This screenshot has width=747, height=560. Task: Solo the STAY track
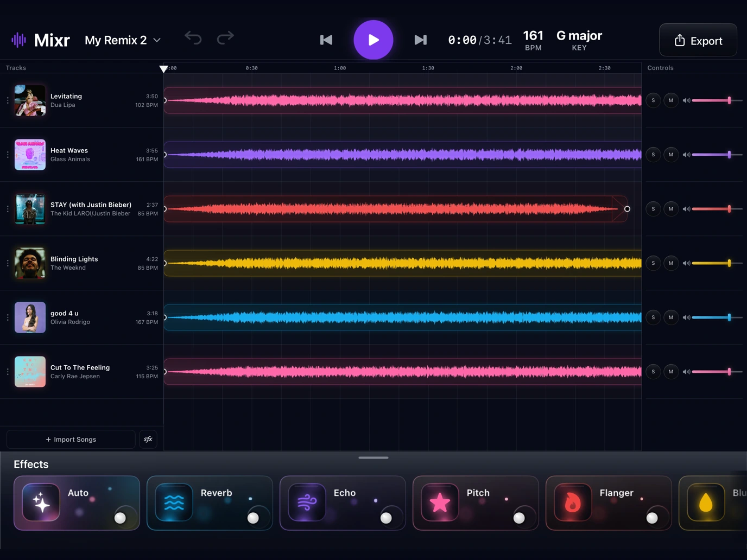(x=653, y=209)
